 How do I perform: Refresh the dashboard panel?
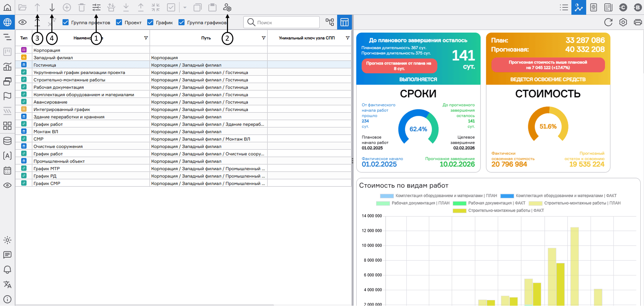click(x=608, y=22)
